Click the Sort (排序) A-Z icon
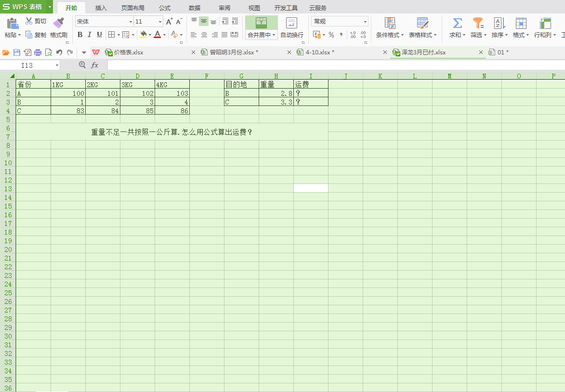Image resolution: width=565 pixels, height=392 pixels. [499, 23]
